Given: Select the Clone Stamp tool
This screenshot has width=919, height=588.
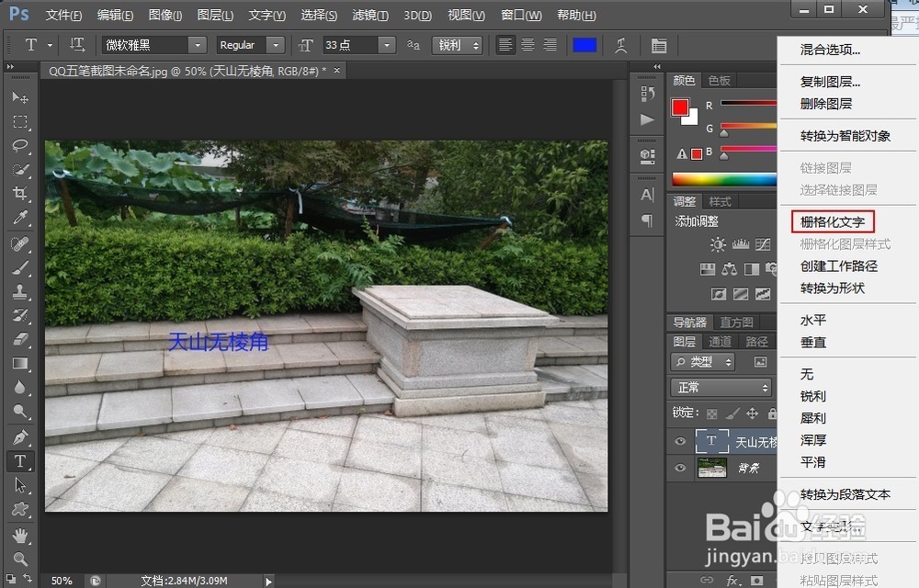Looking at the screenshot, I should click(20, 291).
